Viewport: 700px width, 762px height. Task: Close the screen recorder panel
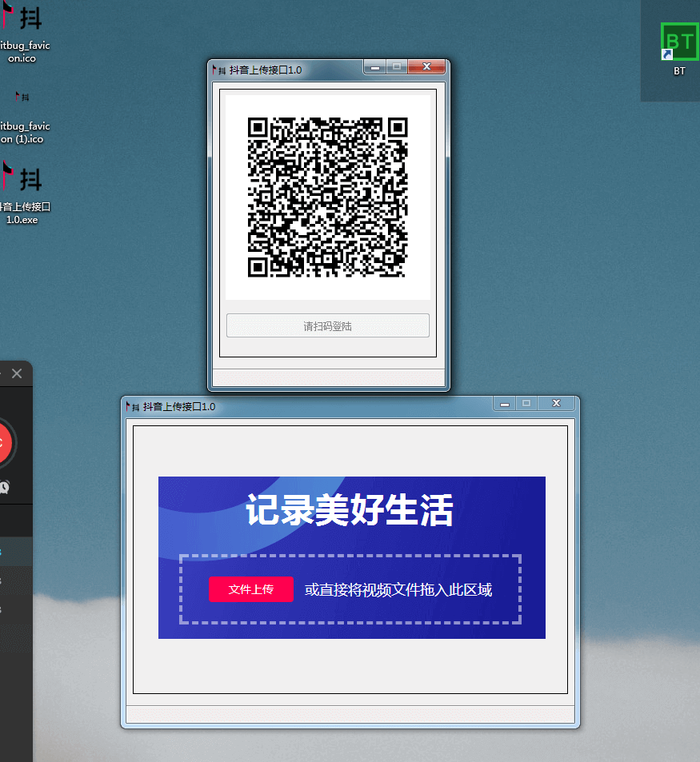point(17,373)
